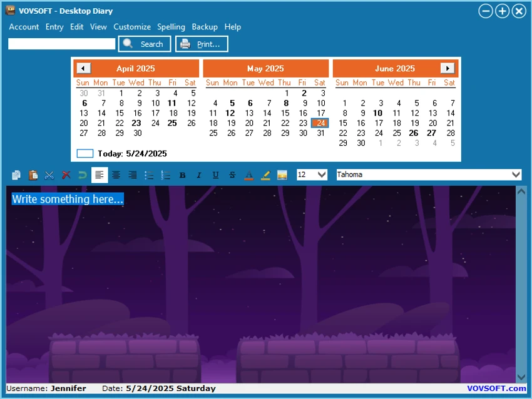Select April 23 in the calendar
This screenshot has width=532, height=399.
tap(136, 123)
